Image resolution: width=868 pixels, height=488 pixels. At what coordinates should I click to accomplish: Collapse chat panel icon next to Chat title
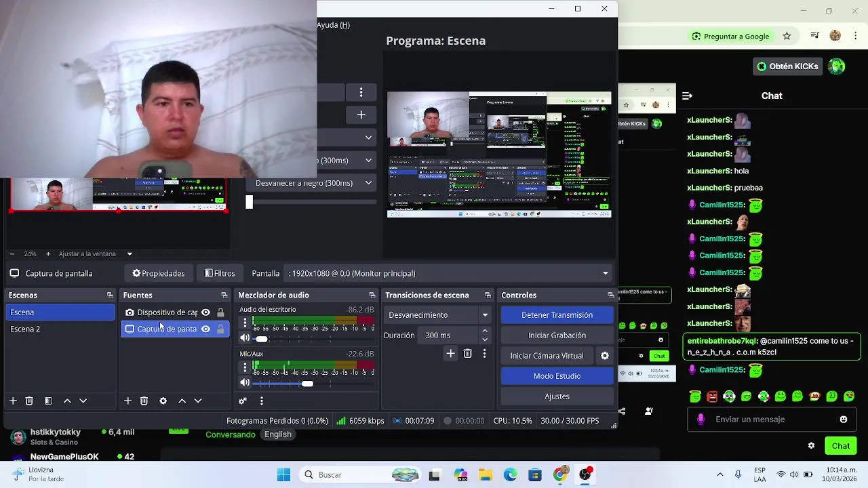[x=687, y=96]
